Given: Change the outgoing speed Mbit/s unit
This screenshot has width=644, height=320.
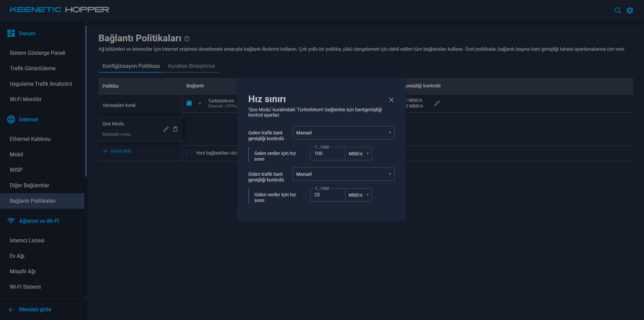Looking at the screenshot, I should point(358,195).
